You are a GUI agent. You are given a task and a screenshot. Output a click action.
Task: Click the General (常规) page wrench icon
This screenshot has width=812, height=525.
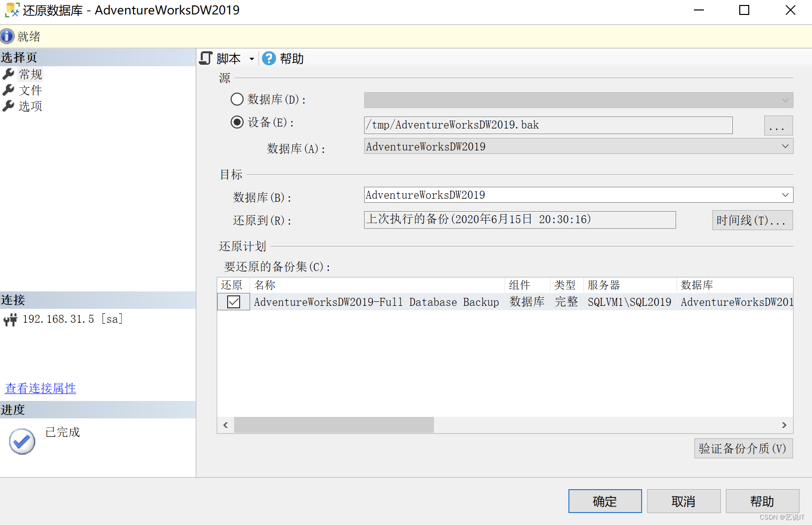[x=8, y=74]
